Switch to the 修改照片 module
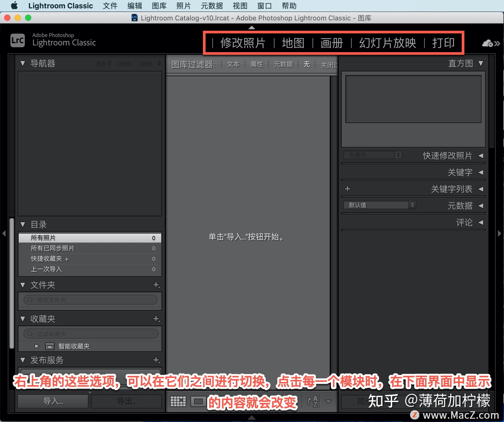The height and width of the screenshot is (422, 504). pyautogui.click(x=243, y=43)
